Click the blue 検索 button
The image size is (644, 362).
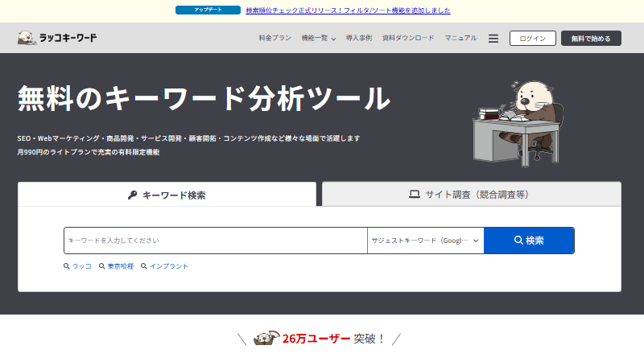point(529,241)
